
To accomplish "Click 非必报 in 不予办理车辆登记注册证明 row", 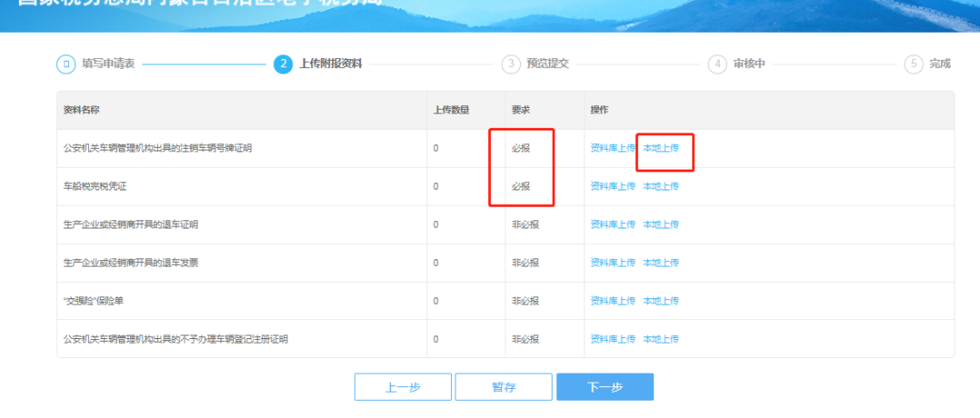I will click(525, 339).
